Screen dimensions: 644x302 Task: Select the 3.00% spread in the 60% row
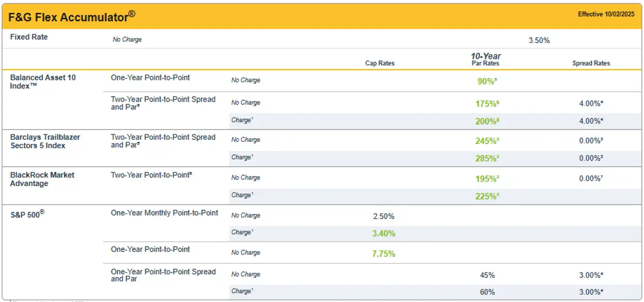click(592, 292)
